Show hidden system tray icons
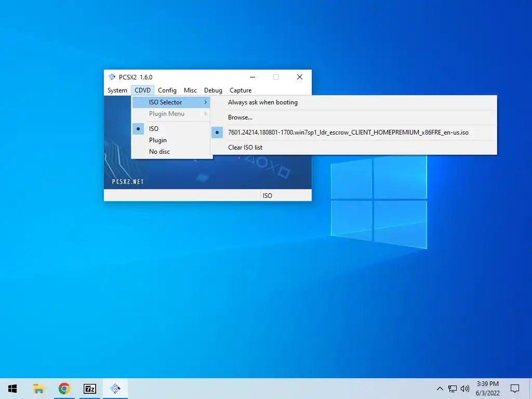 click(x=440, y=389)
